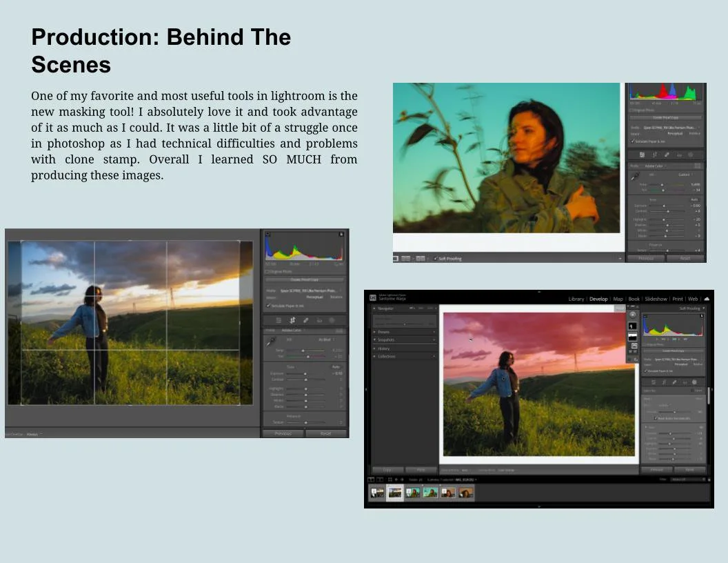Click Lightroom Classic logo in pink sky screenshot
The width and height of the screenshot is (728, 563).
[x=372, y=298]
